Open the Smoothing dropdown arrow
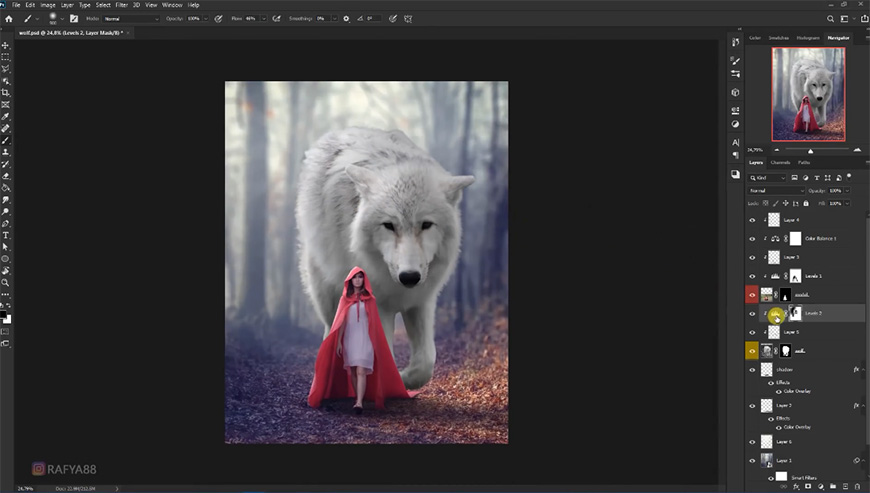870x493 pixels. point(335,19)
